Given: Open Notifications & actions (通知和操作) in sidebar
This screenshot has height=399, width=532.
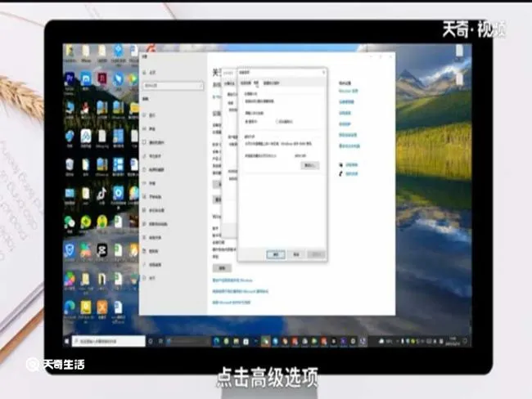Looking at the screenshot, I should [153, 142].
